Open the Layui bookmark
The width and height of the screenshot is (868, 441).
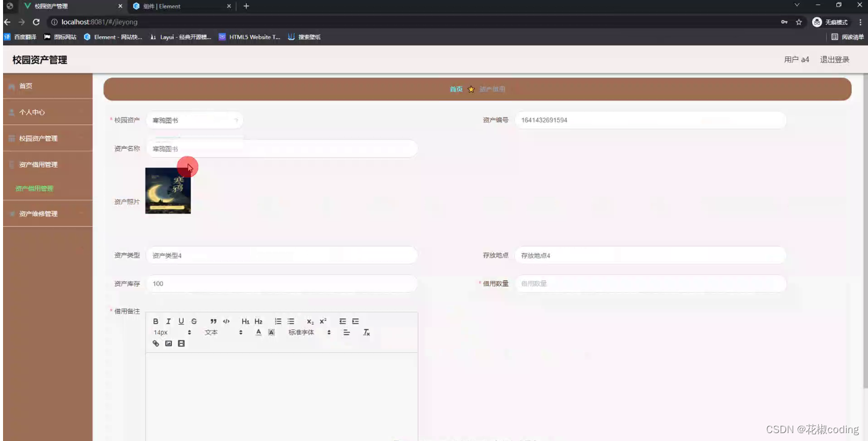pyautogui.click(x=181, y=37)
